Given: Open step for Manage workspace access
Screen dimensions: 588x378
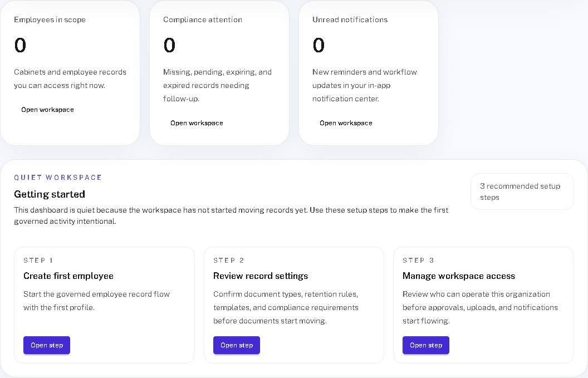Looking at the screenshot, I should (x=425, y=345).
